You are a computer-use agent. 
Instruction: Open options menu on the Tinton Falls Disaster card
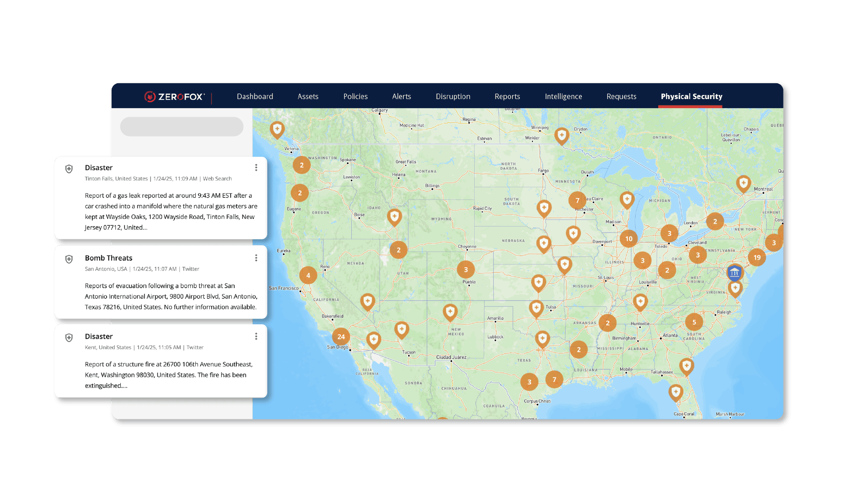[x=256, y=167]
